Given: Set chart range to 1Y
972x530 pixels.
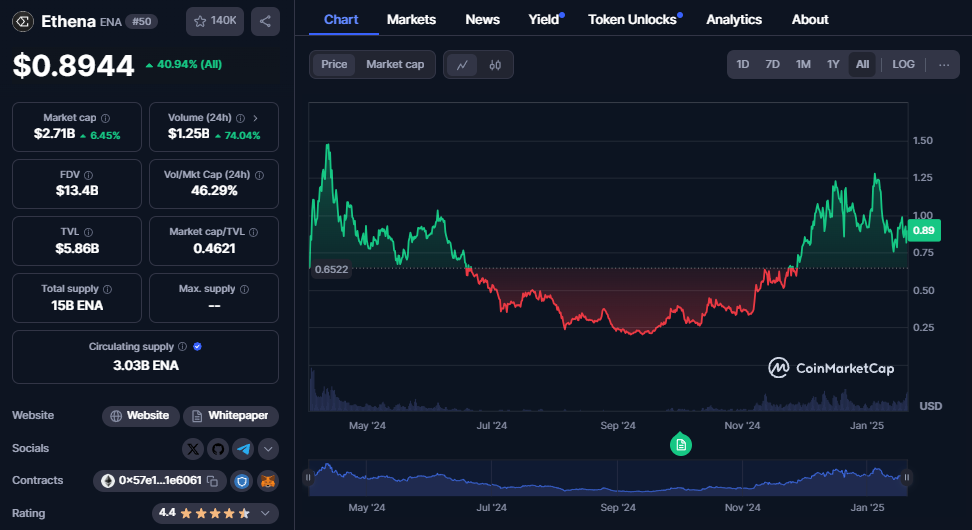Looking at the screenshot, I should (833, 64).
